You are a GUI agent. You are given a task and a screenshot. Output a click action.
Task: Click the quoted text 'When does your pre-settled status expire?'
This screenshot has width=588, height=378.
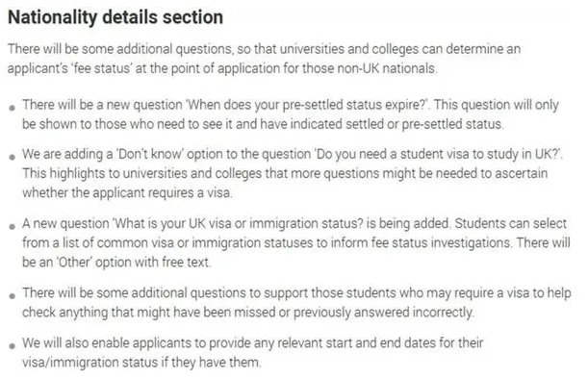click(x=307, y=105)
